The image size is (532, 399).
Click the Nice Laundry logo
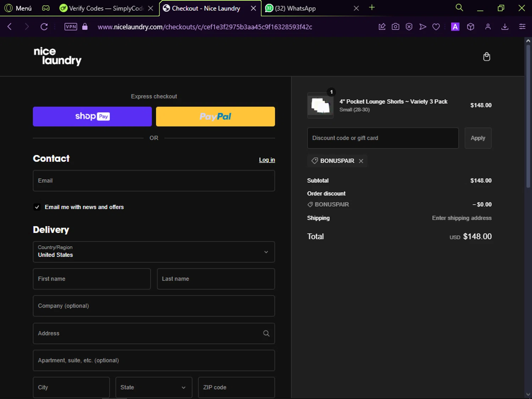[57, 56]
